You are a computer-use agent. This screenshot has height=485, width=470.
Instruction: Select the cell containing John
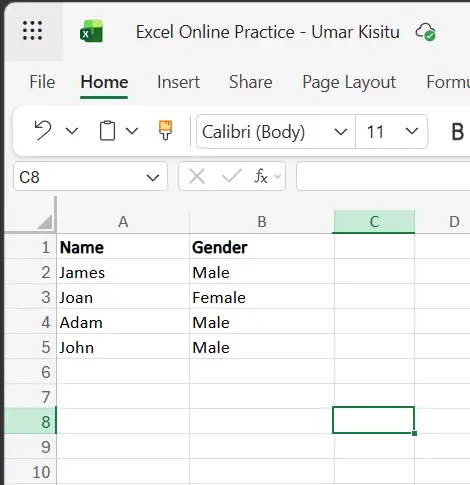click(123, 346)
